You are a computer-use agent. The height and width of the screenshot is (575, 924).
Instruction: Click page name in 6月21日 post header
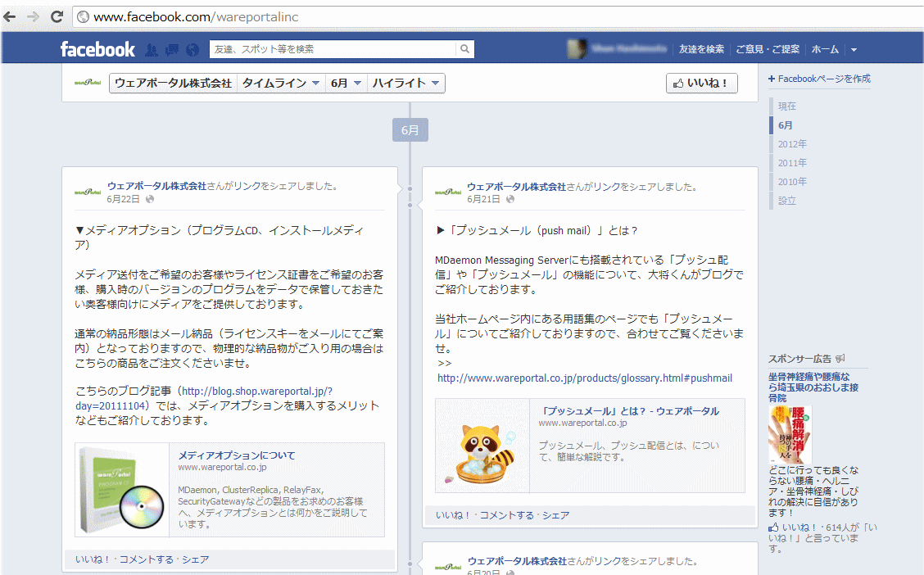pyautogui.click(x=517, y=186)
